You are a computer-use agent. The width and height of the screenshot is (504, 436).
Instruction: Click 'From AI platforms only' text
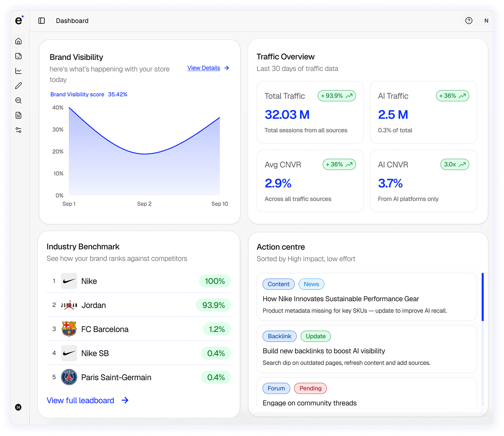[x=408, y=199]
